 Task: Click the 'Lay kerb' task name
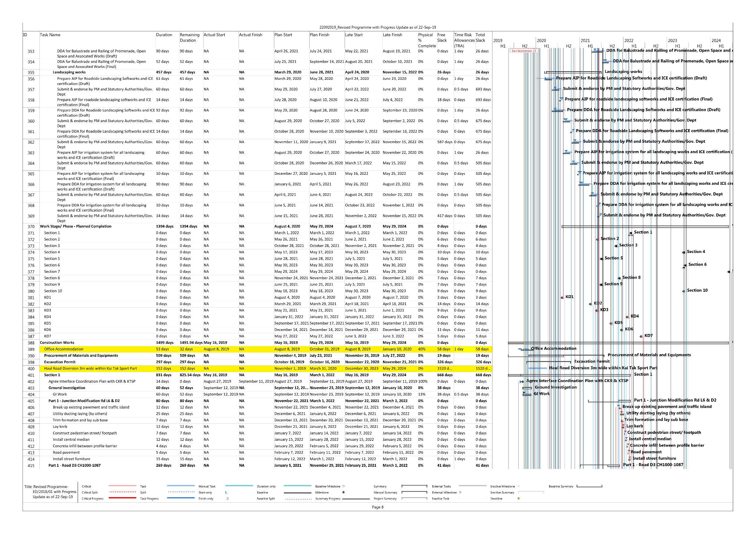(x=60, y=427)
